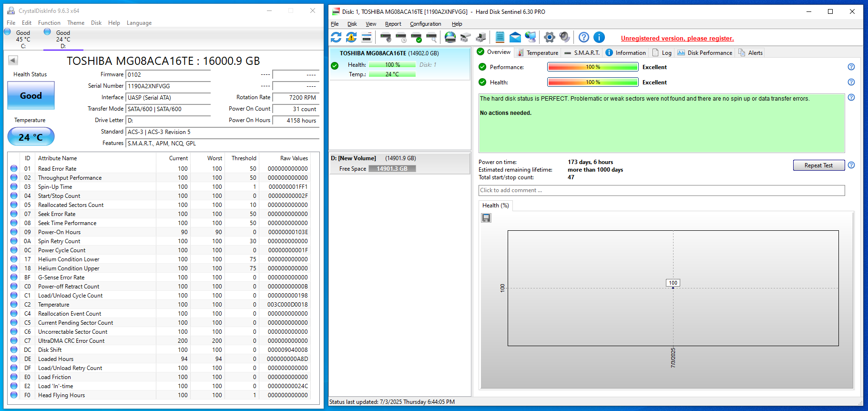The width and height of the screenshot is (868, 411).
Task: Click the globe-over-disk toolbar icon
Action: click(x=450, y=37)
